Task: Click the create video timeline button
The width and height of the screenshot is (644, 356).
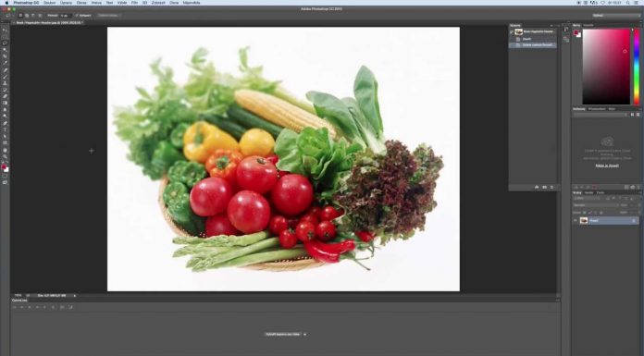Action: click(283, 334)
